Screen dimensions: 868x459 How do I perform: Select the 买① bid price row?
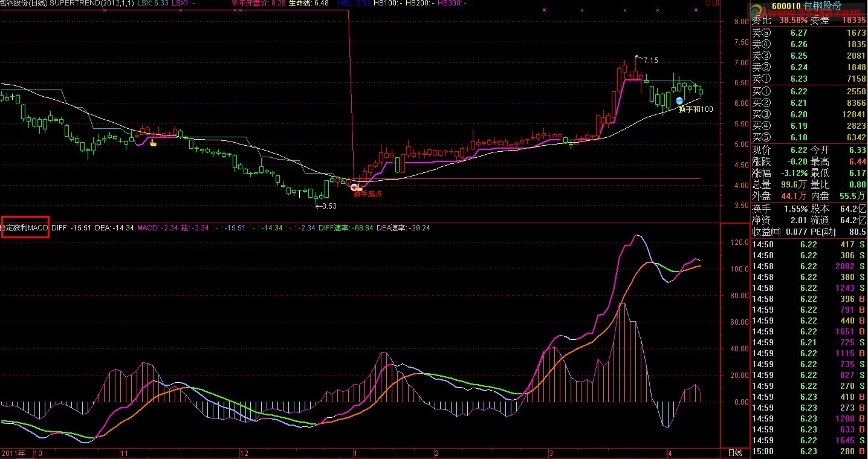click(809, 91)
